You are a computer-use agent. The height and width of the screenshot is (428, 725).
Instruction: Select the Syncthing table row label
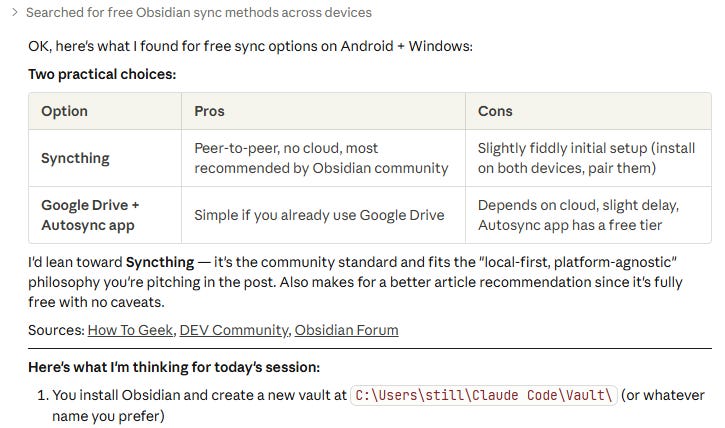pyautogui.click(x=75, y=158)
